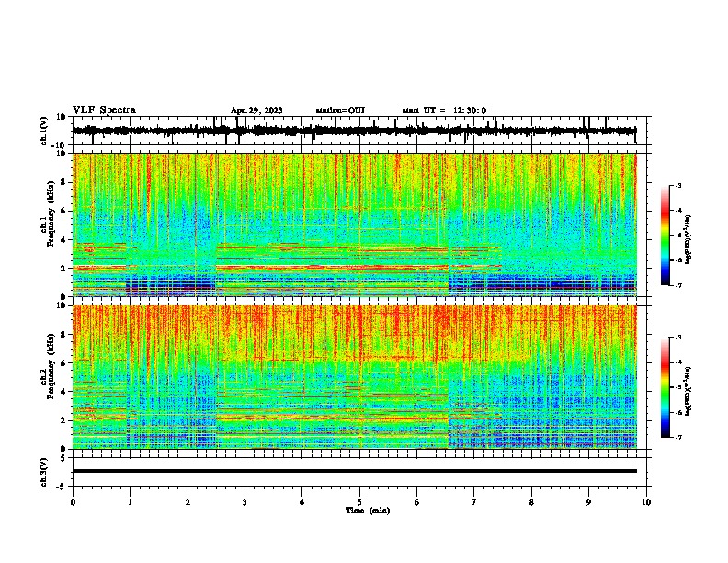Click the "-3" label on ch.2 color bar
Viewport: 728px width, 563px height.
678,338
